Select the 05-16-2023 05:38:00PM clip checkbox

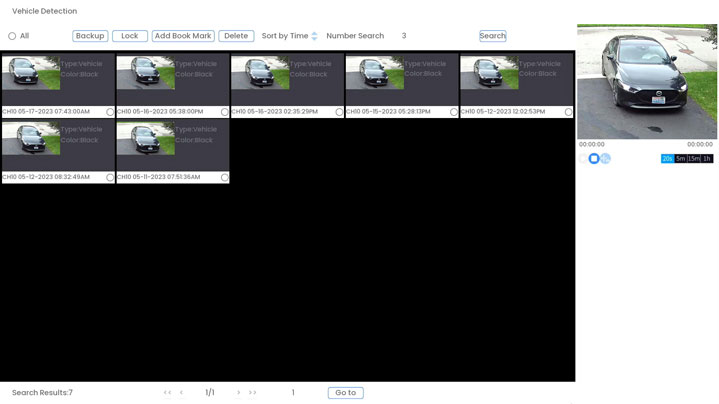(x=225, y=112)
